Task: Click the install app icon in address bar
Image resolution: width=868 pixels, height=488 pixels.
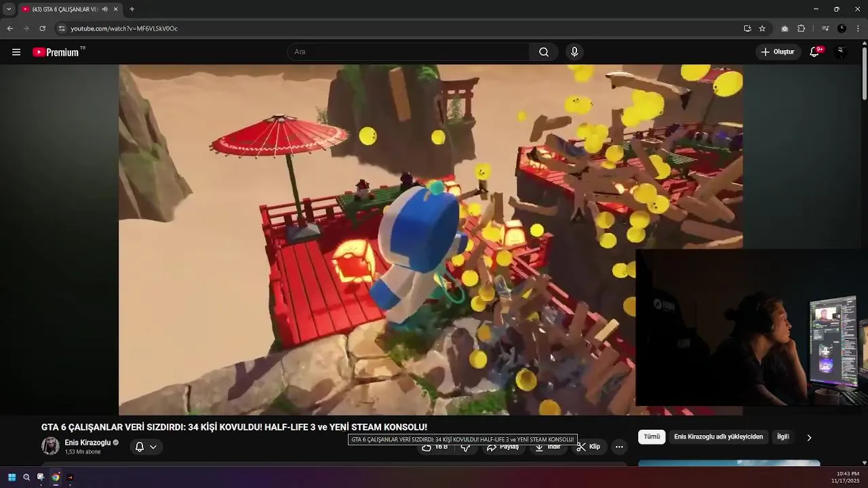Action: (747, 28)
